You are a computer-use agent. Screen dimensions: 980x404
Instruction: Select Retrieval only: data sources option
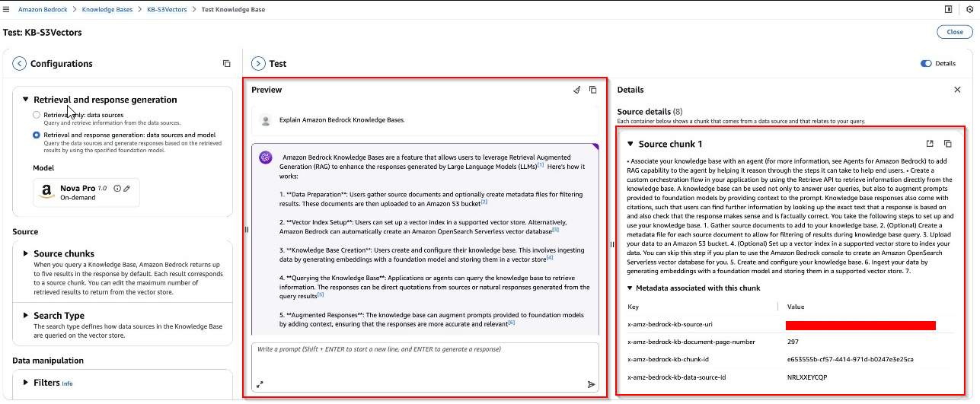(x=36, y=115)
